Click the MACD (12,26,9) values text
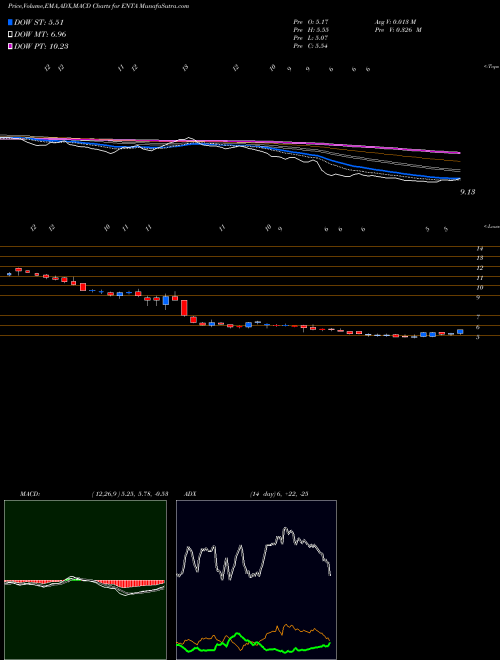Screen dimensions: 500x660 [129, 494]
